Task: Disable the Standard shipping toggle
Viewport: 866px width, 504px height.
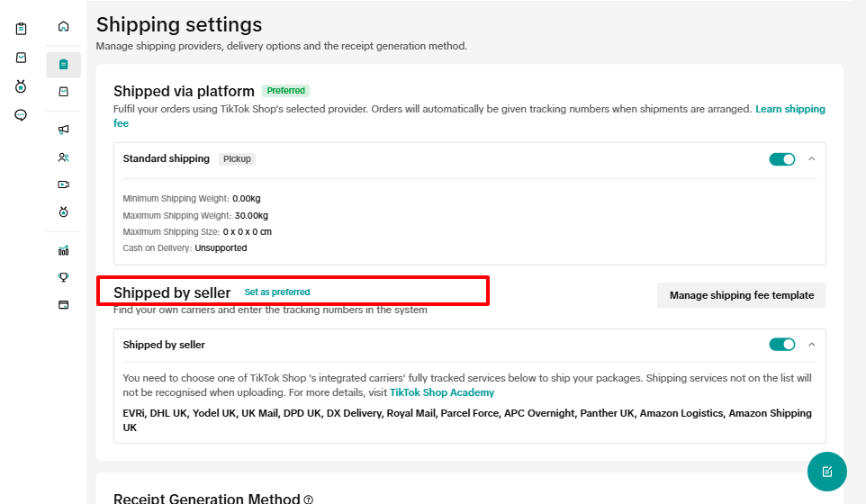Action: click(x=781, y=159)
